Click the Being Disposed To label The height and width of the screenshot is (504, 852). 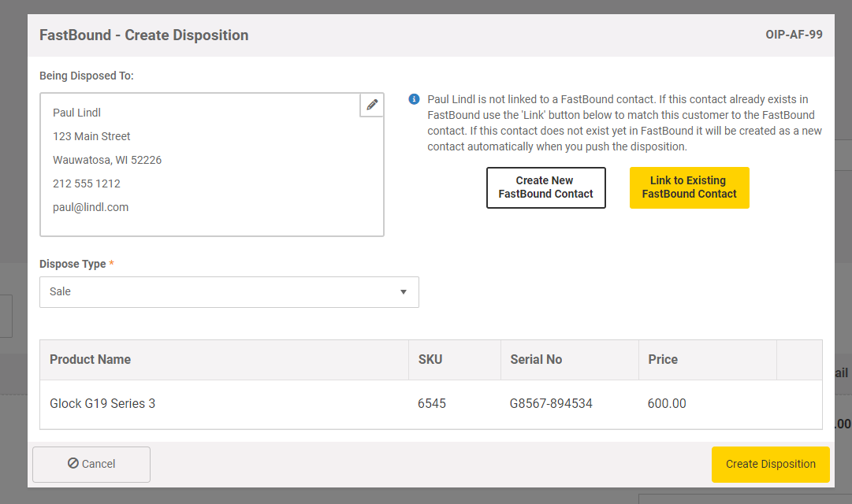87,76
